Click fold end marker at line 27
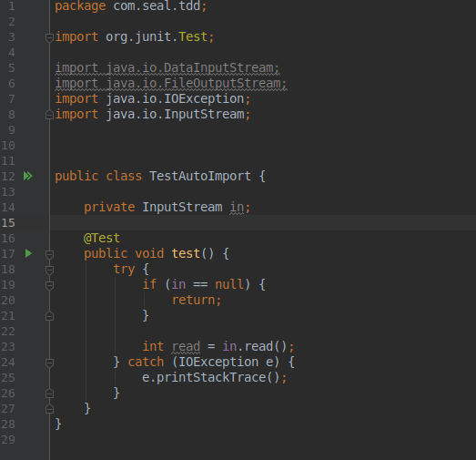Screen dimensions: 476x460 coord(49,409)
